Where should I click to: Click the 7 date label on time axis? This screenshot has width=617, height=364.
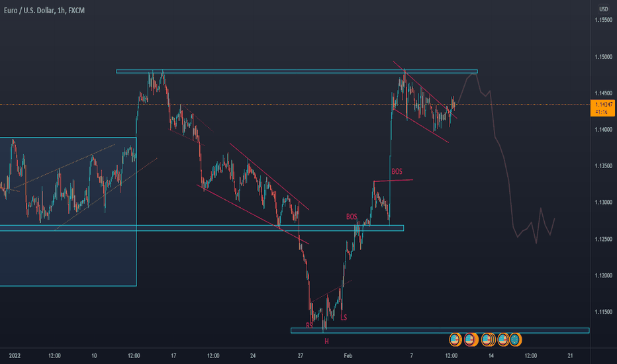pos(412,356)
